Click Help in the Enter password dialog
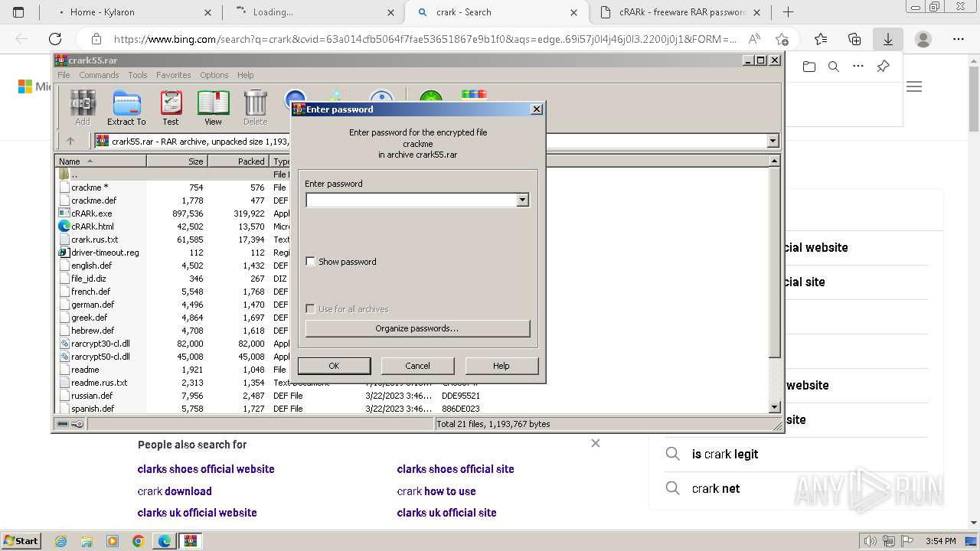This screenshot has height=551, width=980. click(501, 366)
